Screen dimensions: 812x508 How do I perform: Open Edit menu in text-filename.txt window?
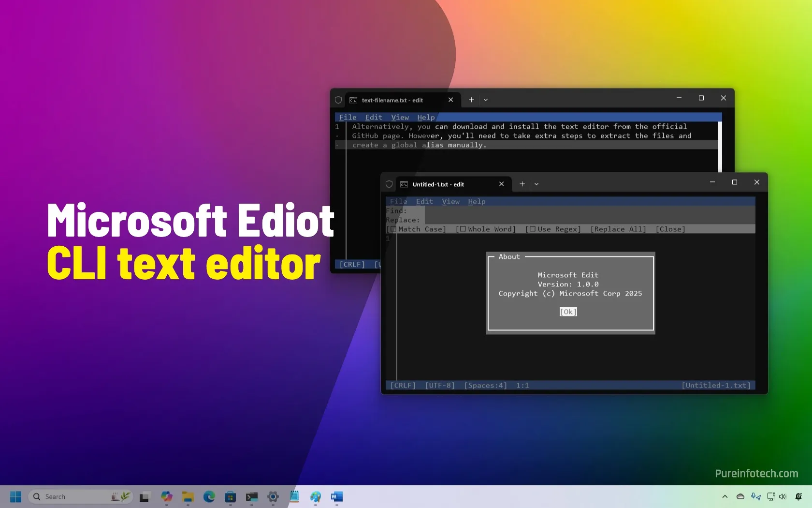coord(374,118)
